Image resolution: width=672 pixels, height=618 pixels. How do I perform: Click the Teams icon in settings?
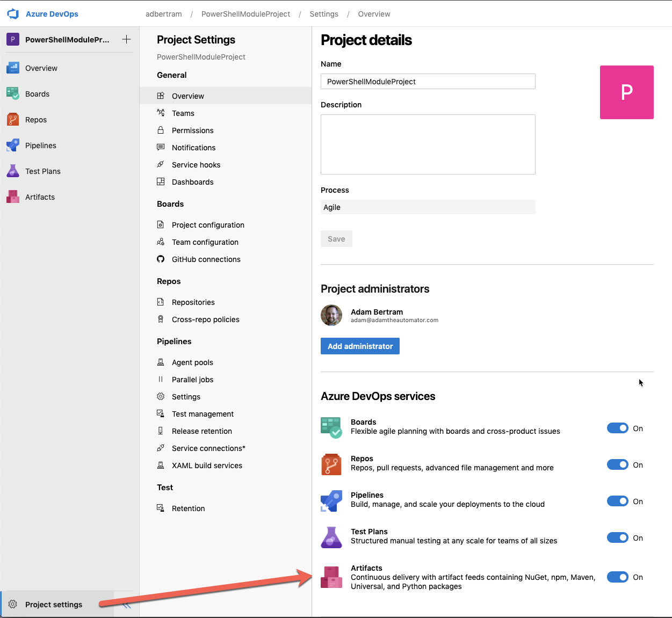(x=161, y=113)
